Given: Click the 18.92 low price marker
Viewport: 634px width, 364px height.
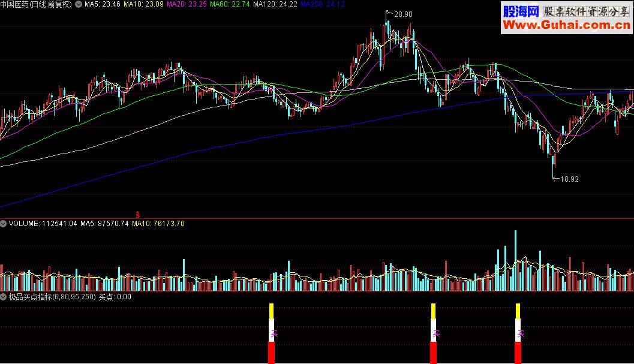Looking at the screenshot, I should coord(569,179).
